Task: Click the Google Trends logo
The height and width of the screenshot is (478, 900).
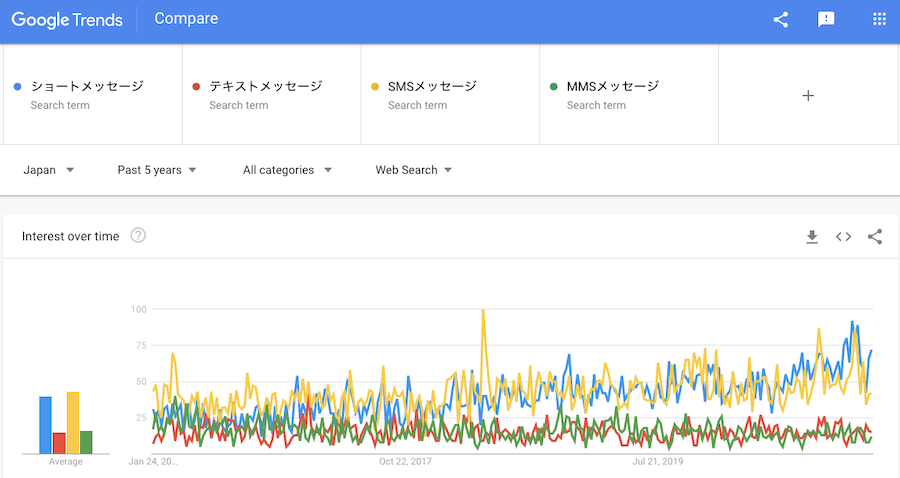Action: point(67,19)
